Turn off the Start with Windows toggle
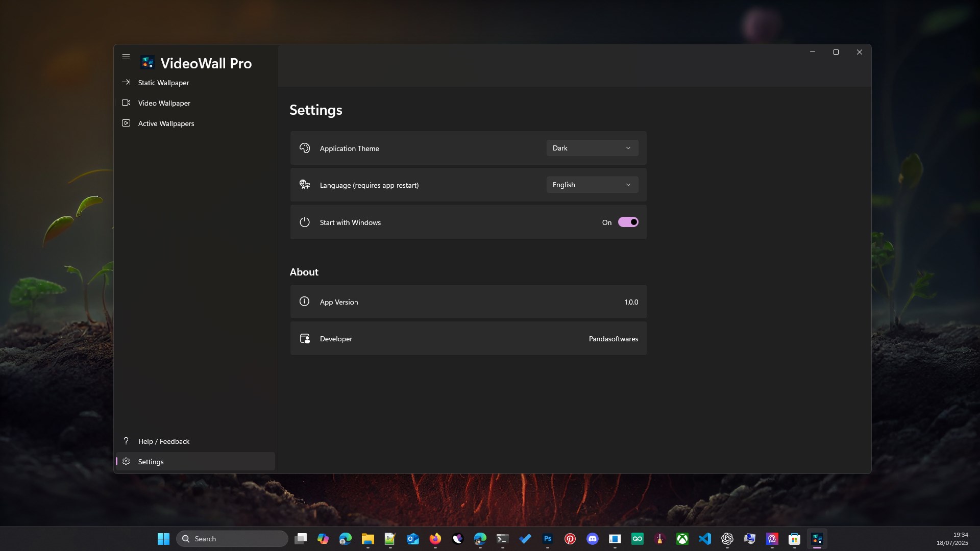The height and width of the screenshot is (551, 980). tap(628, 222)
